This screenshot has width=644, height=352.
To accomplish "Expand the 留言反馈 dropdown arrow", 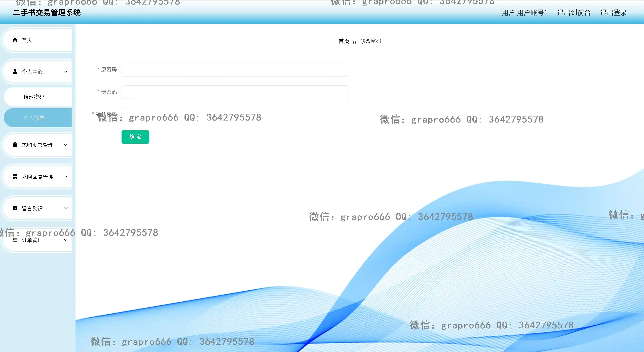I will tap(66, 208).
